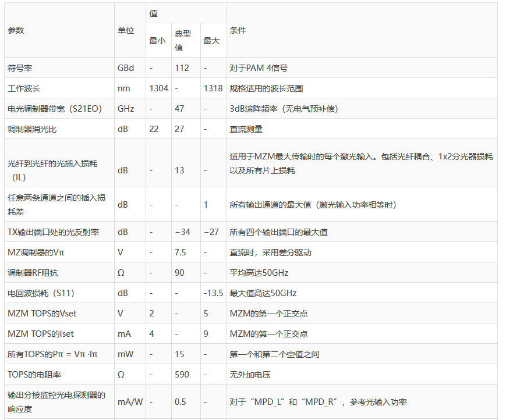The height and width of the screenshot is (420, 520).
Task: Select the 1318 maximum wavelength value
Action: click(x=213, y=88)
